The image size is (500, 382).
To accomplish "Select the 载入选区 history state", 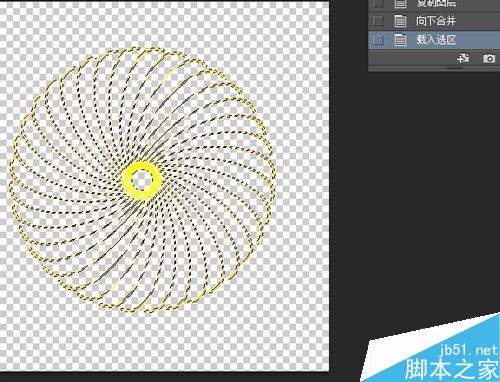I will tap(434, 40).
